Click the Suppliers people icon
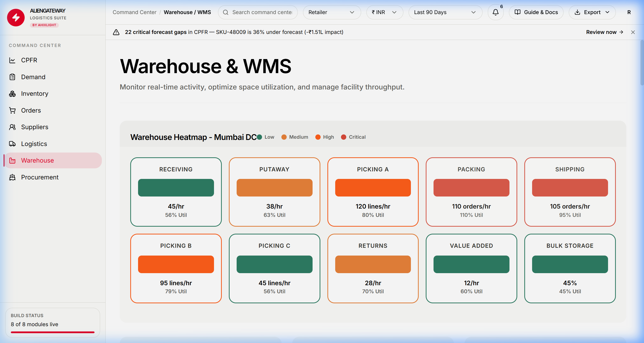Viewport: 644px width, 343px height. (12, 127)
